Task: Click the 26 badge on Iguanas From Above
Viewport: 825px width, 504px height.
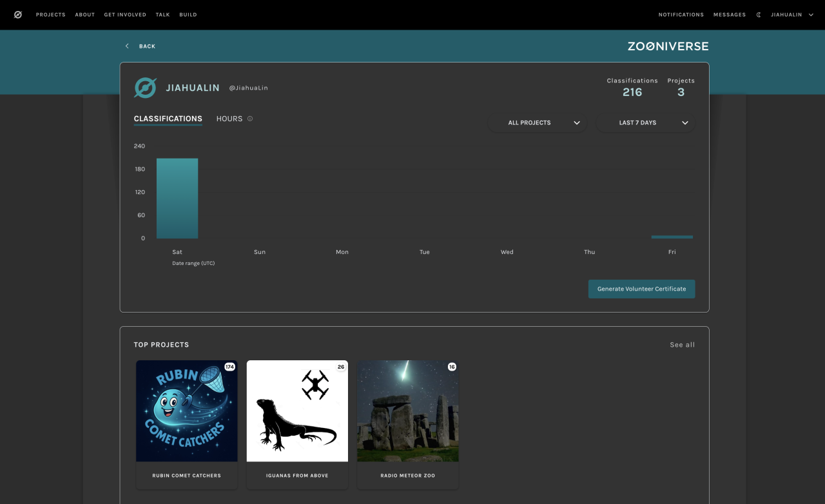Action: pyautogui.click(x=341, y=367)
